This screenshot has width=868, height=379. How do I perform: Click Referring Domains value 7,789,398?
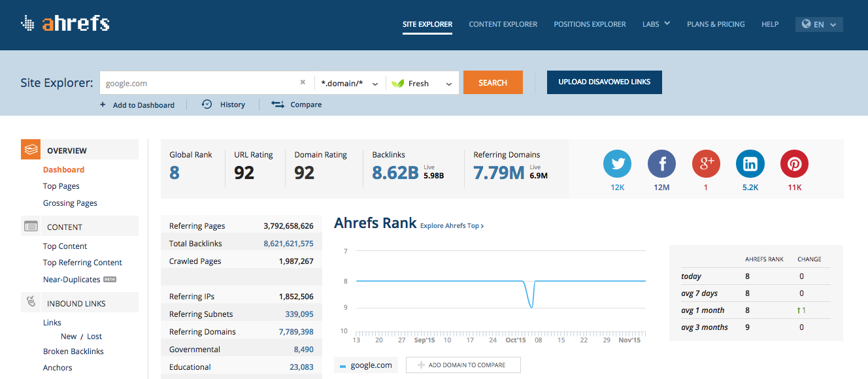pos(296,332)
